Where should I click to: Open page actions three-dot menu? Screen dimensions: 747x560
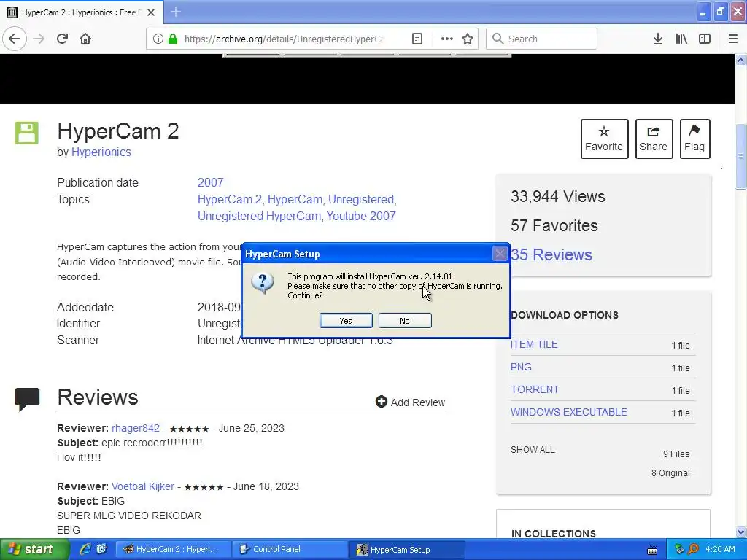(x=447, y=39)
